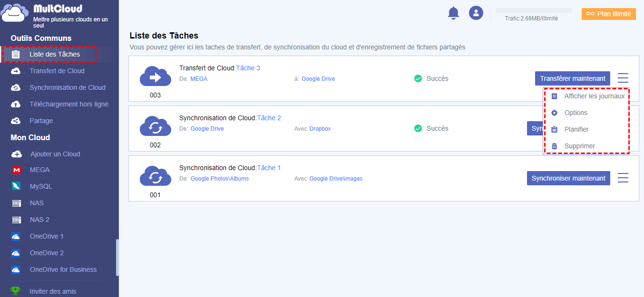This screenshot has height=297, width=644.
Task: Click the notification bell icon
Action: point(454,13)
